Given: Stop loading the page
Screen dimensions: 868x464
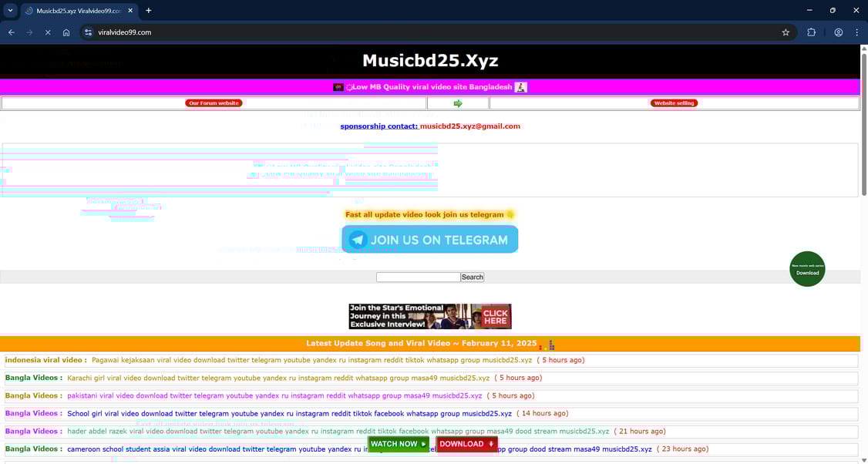Looking at the screenshot, I should coord(48,32).
